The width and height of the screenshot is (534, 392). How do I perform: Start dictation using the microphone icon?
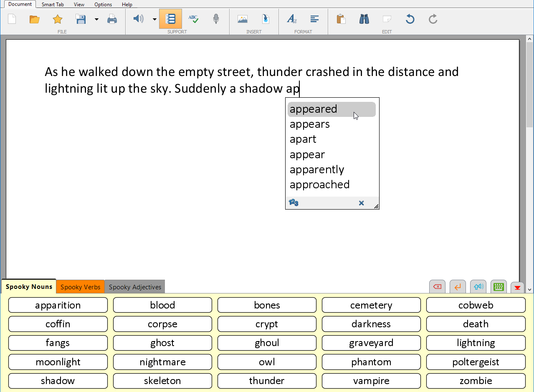point(216,18)
